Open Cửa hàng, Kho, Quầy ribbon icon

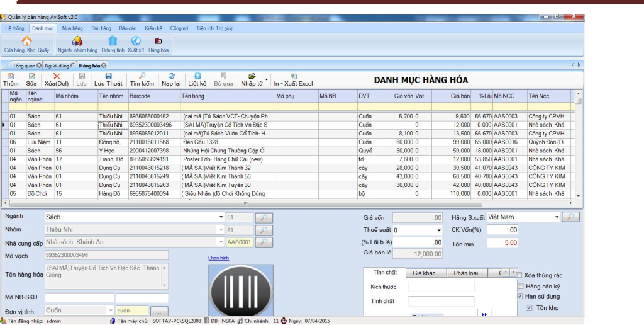26,42
